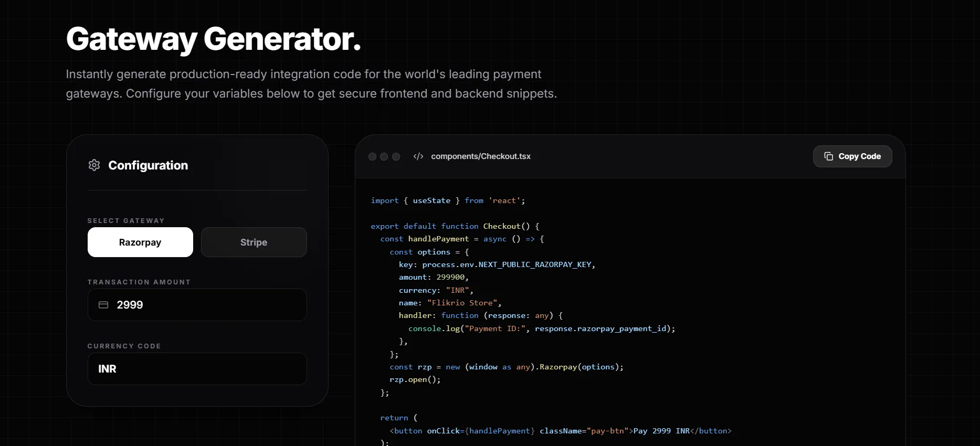Click the const rzp = new code line

click(507, 367)
